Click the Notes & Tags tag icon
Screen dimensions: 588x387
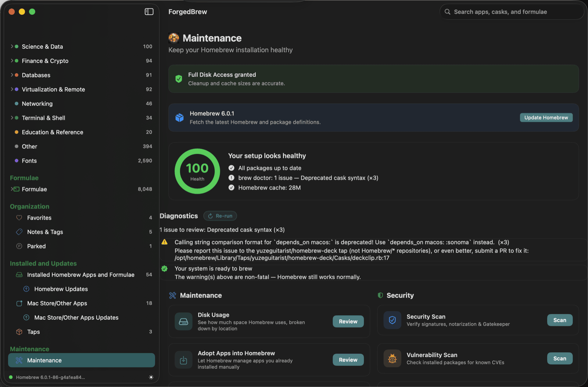(19, 232)
